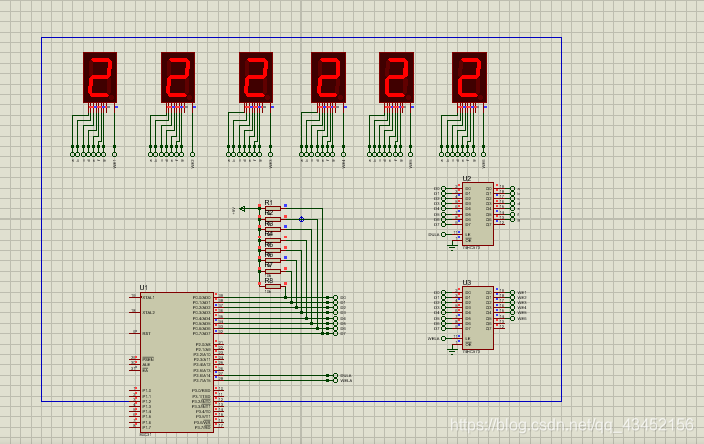Viewport: 704px width, 444px height.
Task: Click the RST pin on U1
Action: 135,333
